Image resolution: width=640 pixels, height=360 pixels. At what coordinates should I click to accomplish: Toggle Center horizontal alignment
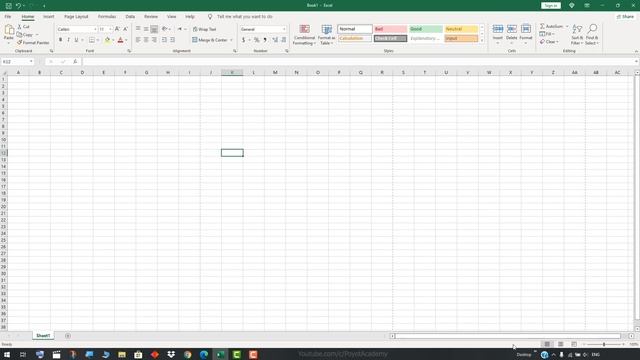coord(146,40)
